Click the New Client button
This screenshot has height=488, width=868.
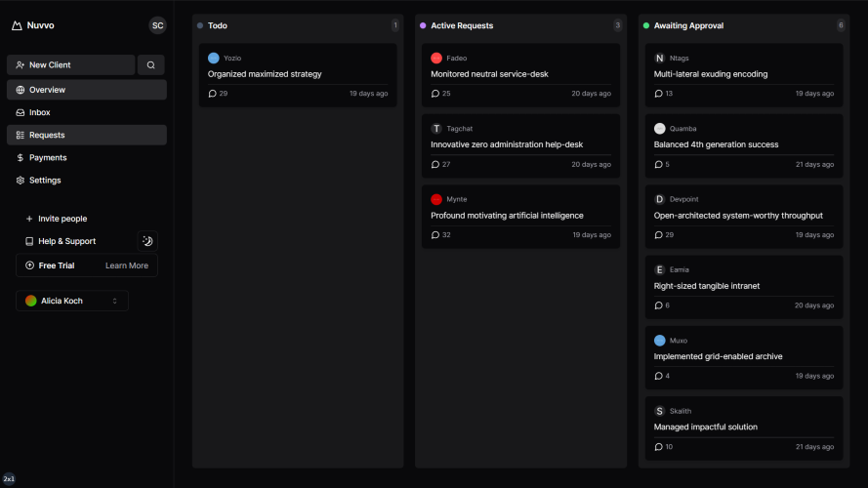71,64
